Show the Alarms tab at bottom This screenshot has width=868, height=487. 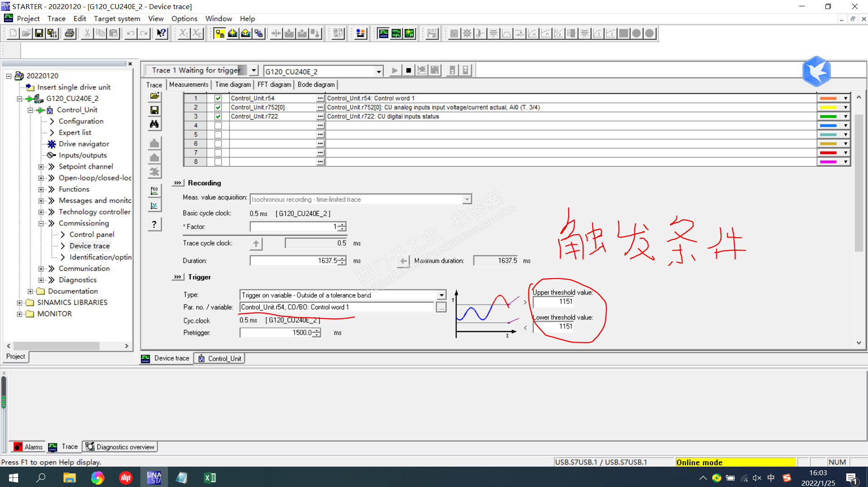28,447
